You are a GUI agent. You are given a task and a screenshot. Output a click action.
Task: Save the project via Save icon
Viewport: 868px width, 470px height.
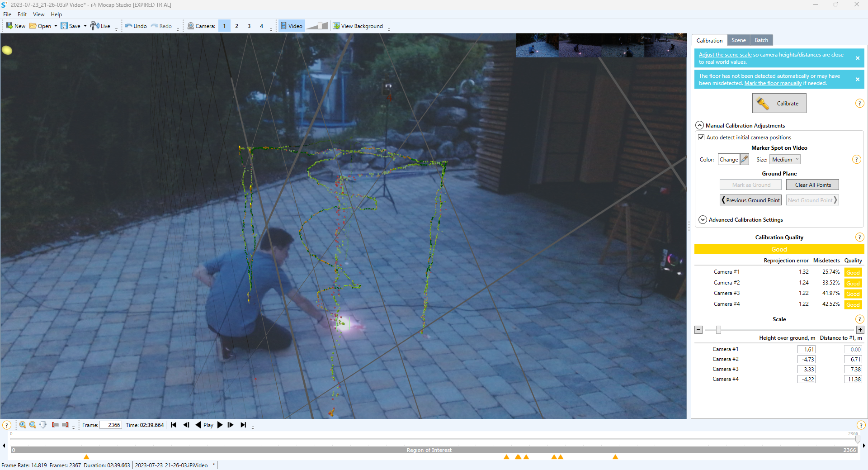point(64,26)
